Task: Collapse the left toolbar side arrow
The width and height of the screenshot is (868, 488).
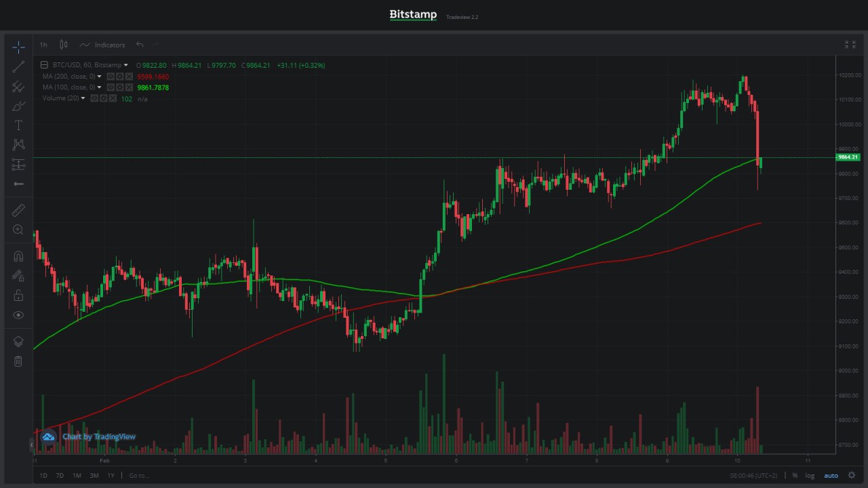Action: coord(31,445)
